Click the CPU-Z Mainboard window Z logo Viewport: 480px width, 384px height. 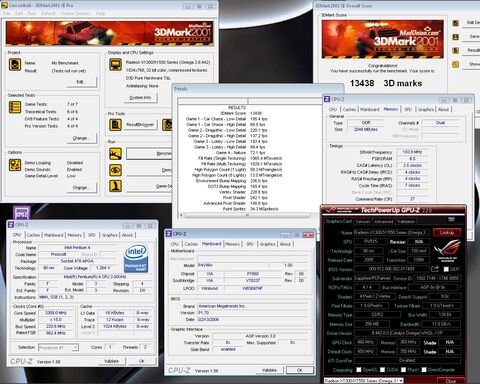169,234
